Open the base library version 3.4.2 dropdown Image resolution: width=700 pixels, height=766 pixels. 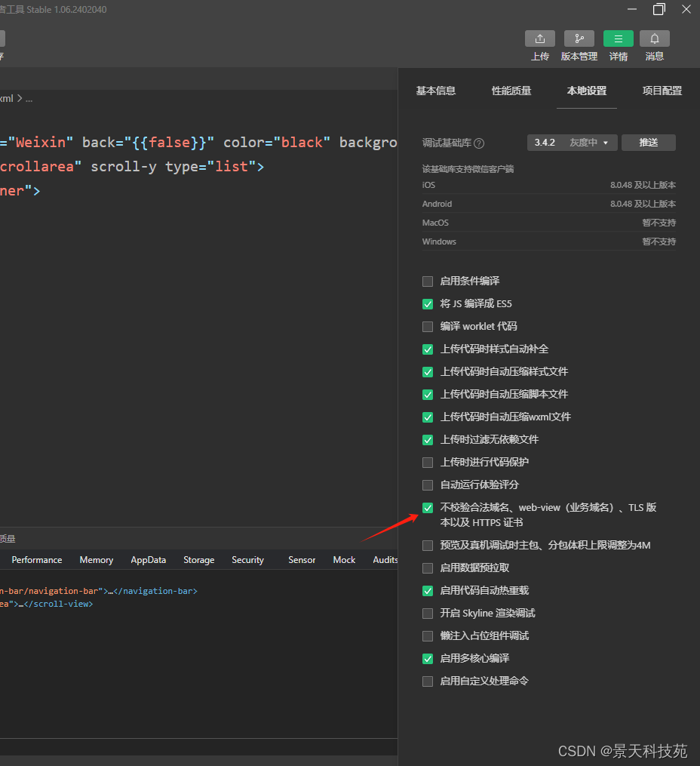(572, 143)
